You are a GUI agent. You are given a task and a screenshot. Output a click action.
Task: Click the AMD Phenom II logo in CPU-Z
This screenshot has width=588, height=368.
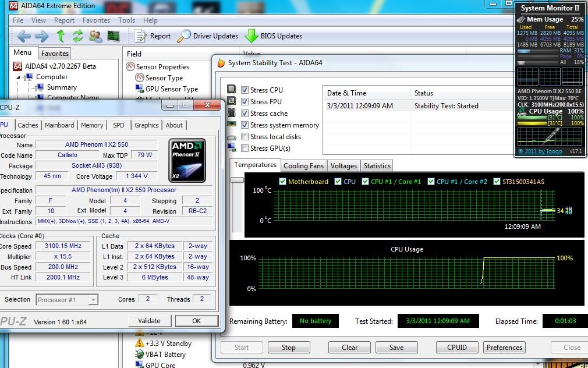[187, 160]
